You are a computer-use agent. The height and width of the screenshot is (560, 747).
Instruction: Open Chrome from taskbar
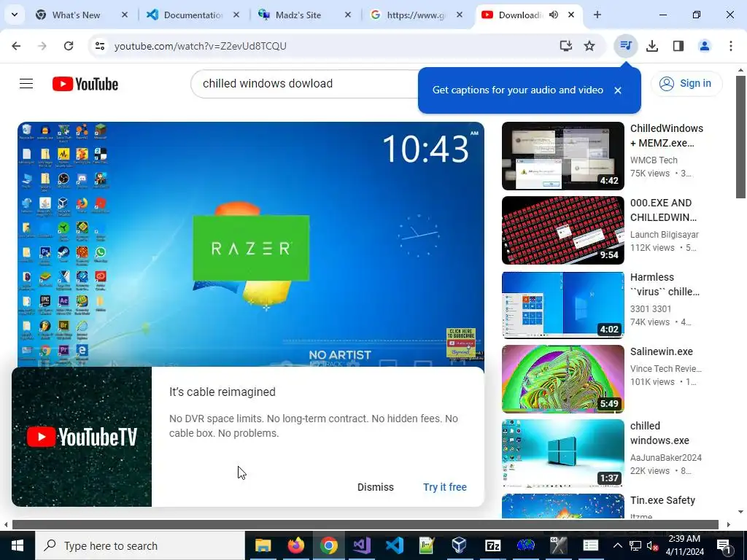coord(329,545)
